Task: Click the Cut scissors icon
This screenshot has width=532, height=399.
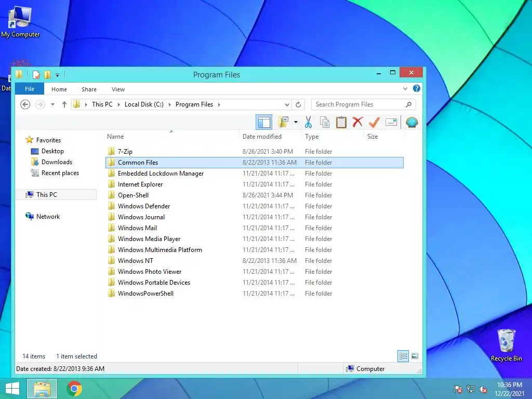Action: pos(308,122)
